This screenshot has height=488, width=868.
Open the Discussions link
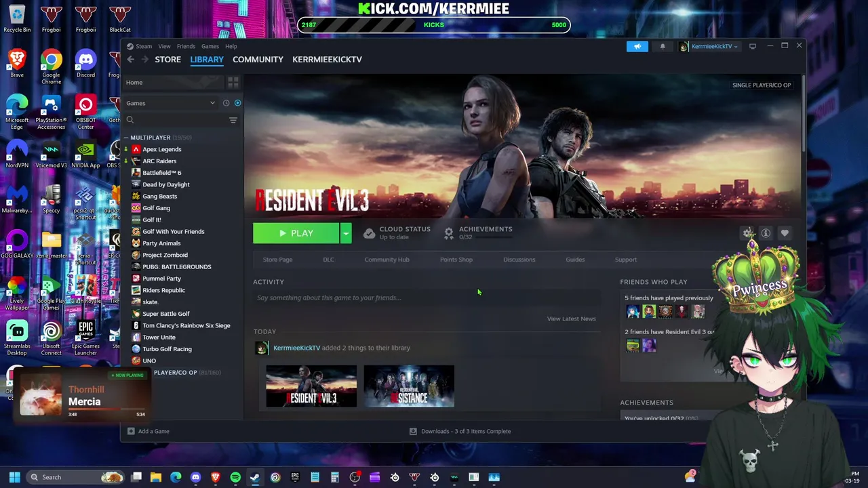(519, 260)
